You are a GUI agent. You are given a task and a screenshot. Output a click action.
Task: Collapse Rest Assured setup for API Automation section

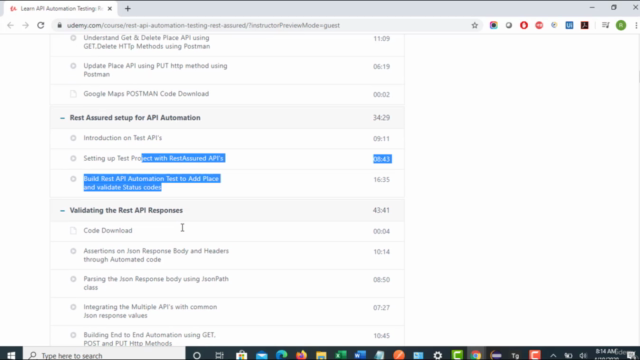[62, 118]
